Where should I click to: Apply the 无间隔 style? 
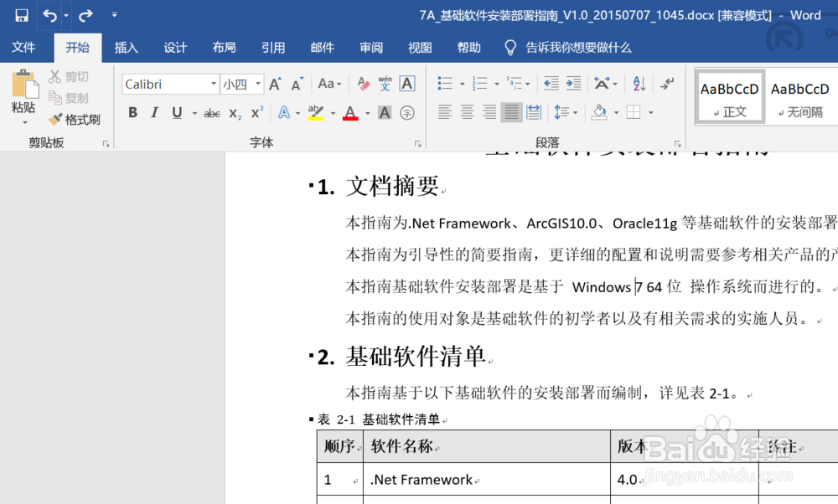click(800, 98)
